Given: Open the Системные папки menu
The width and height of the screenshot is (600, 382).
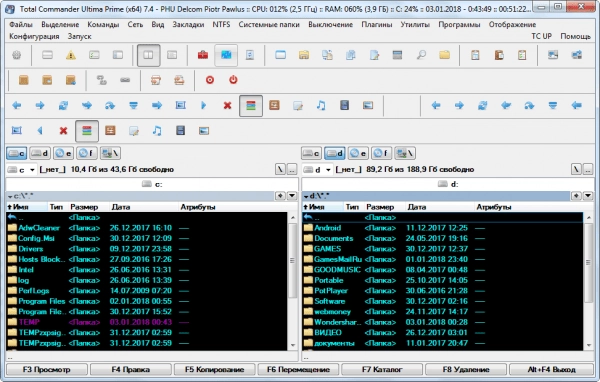Looking at the screenshot, I should 269,24.
